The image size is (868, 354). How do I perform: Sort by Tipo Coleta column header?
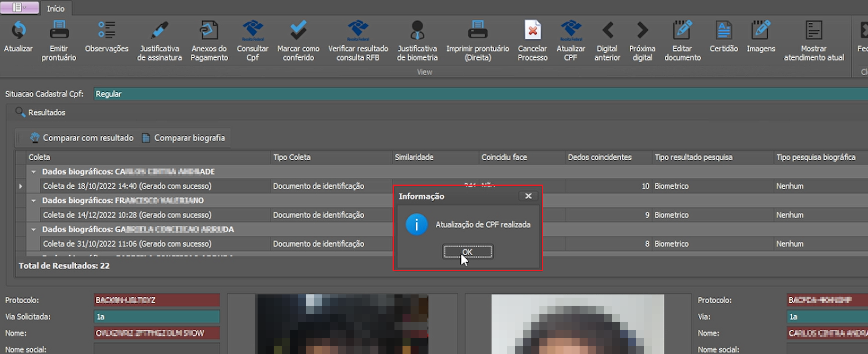click(331, 157)
